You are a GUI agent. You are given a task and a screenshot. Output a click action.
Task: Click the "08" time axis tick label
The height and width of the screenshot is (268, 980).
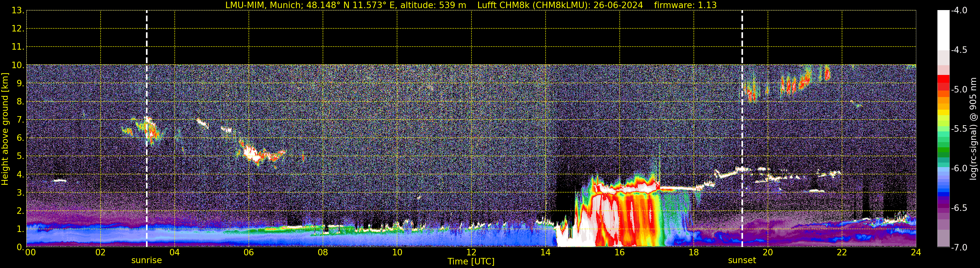[x=323, y=252]
